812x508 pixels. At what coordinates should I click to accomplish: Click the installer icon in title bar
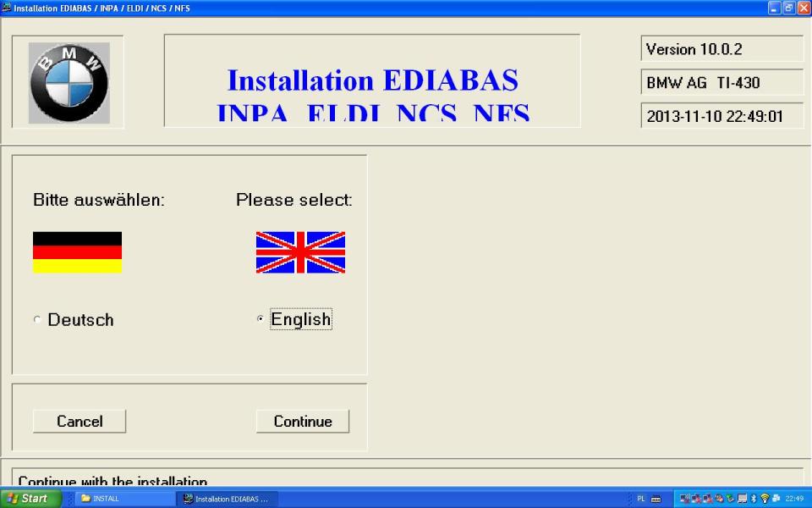(7, 8)
